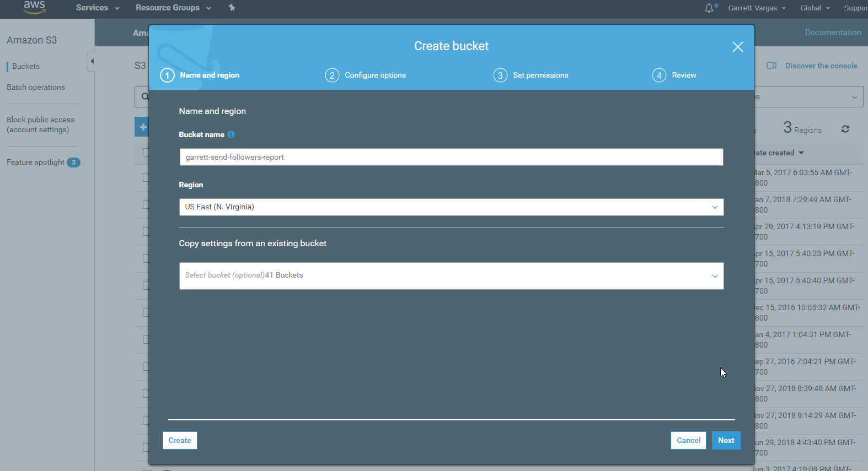Screen dimensions: 868x471
Task: Go to the Review step
Action: tap(684, 75)
